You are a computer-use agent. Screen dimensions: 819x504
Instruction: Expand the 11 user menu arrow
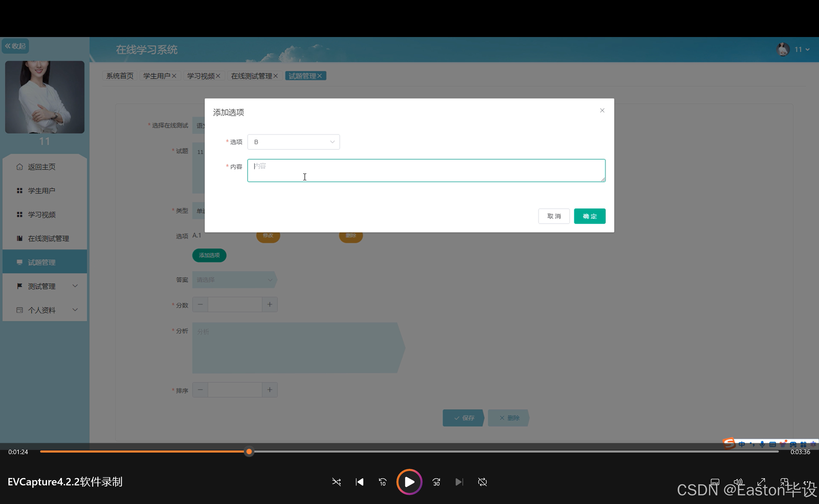click(x=807, y=50)
